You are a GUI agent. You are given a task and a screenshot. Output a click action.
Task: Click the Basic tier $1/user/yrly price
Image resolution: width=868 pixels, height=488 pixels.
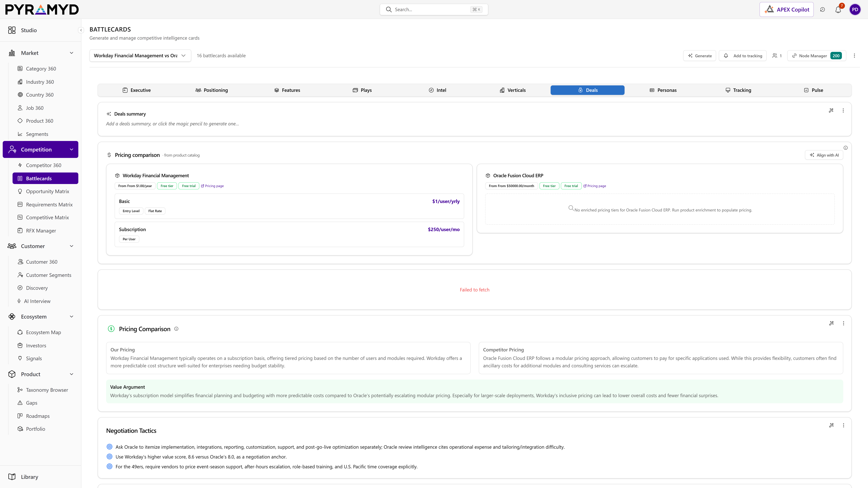click(446, 201)
